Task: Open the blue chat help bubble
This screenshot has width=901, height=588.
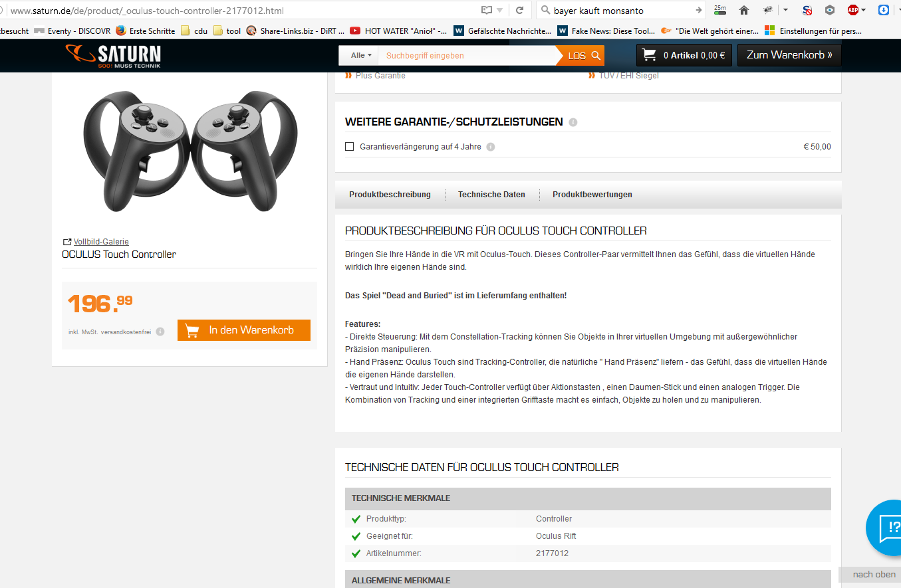Action: pyautogui.click(x=884, y=528)
